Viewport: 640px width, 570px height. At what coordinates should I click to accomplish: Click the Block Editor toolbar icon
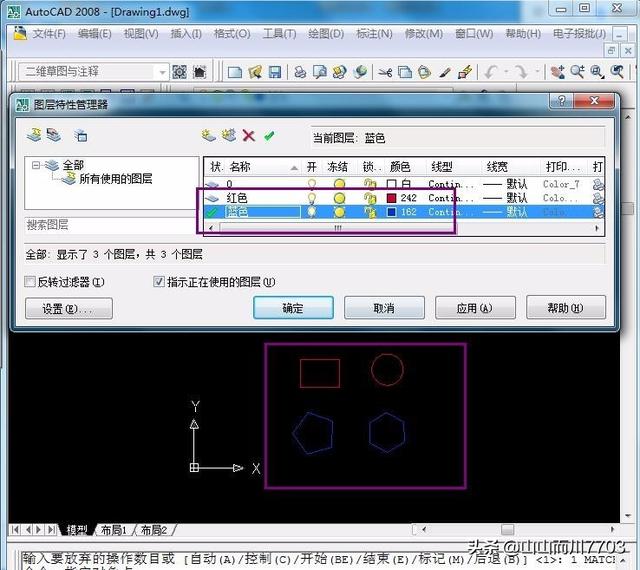(465, 73)
